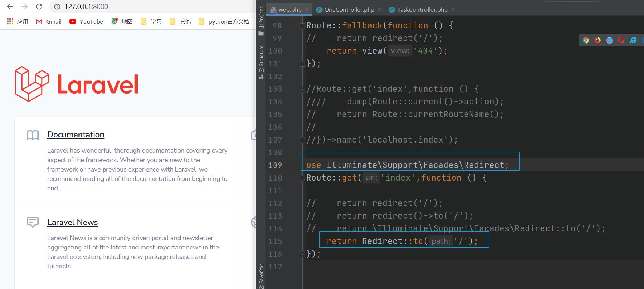Open the Gmail bookmark

pyautogui.click(x=49, y=21)
